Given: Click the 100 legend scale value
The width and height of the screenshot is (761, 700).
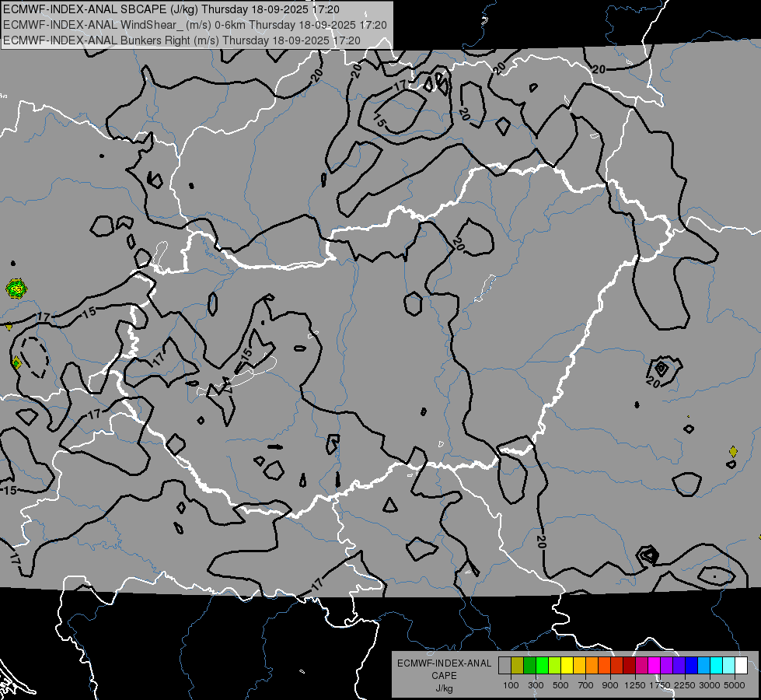Looking at the screenshot, I should pos(511,685).
